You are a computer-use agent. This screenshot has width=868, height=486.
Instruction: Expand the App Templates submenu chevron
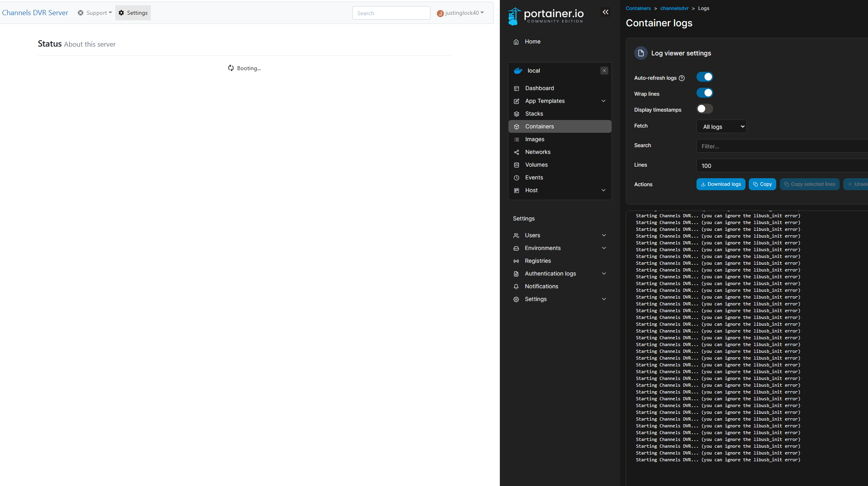pos(604,101)
